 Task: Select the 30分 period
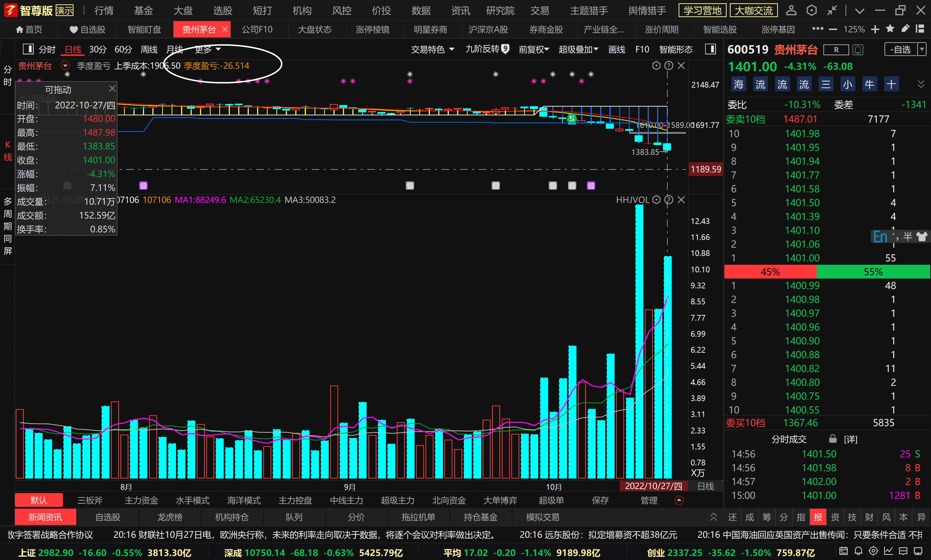98,49
